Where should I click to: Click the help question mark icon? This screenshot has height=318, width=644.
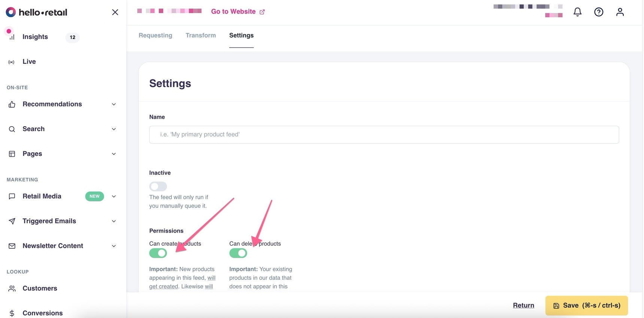click(x=599, y=12)
